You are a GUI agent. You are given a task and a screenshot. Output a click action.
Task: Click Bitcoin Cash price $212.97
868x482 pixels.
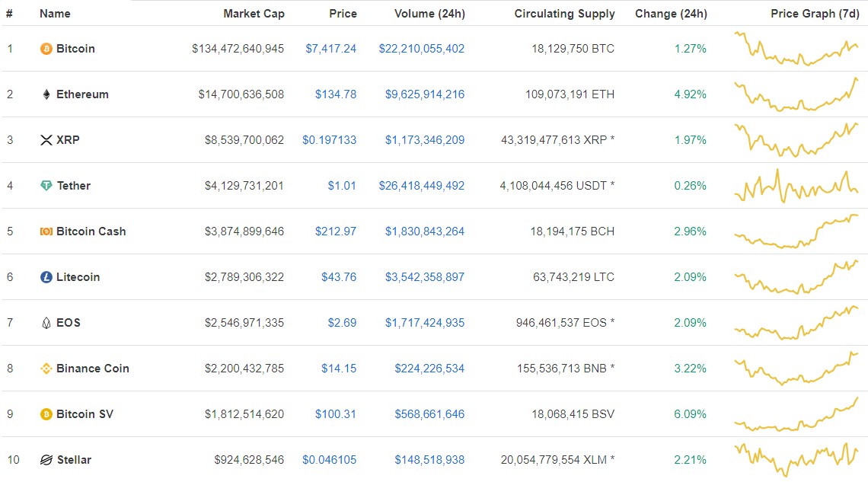(336, 231)
